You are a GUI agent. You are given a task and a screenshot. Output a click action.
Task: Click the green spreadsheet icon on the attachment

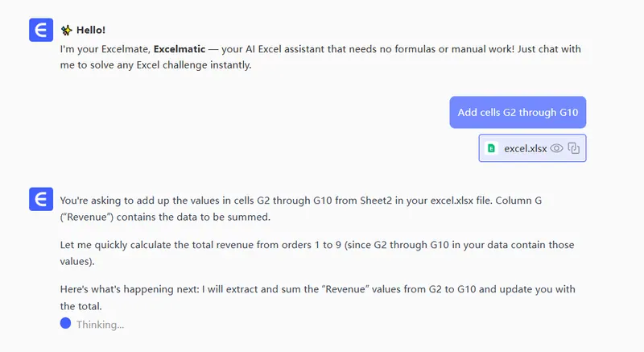pyautogui.click(x=493, y=148)
